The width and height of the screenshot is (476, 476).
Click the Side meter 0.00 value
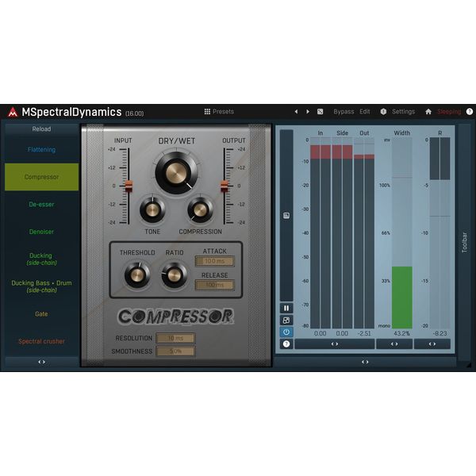[x=342, y=333]
